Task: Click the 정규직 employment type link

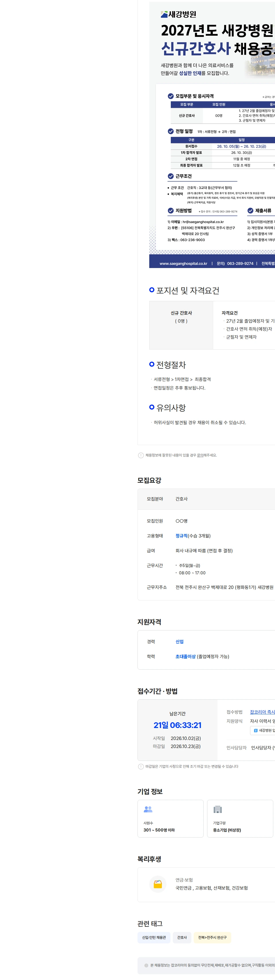Action: [x=181, y=536]
